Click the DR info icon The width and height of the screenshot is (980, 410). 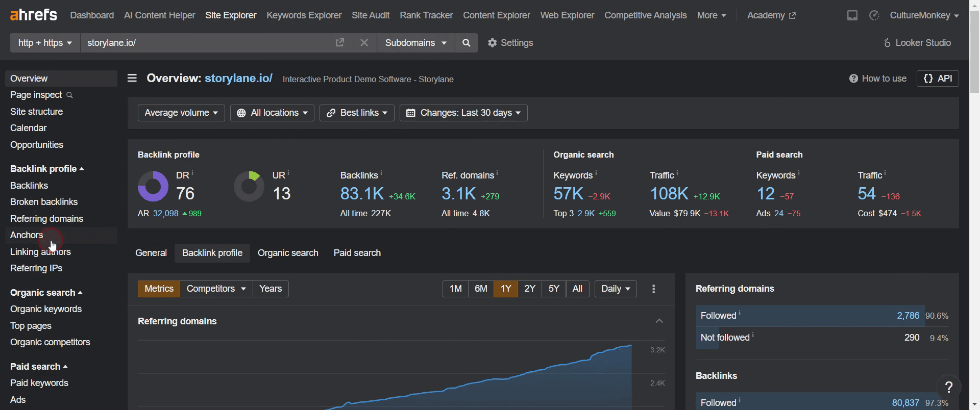pyautogui.click(x=192, y=172)
